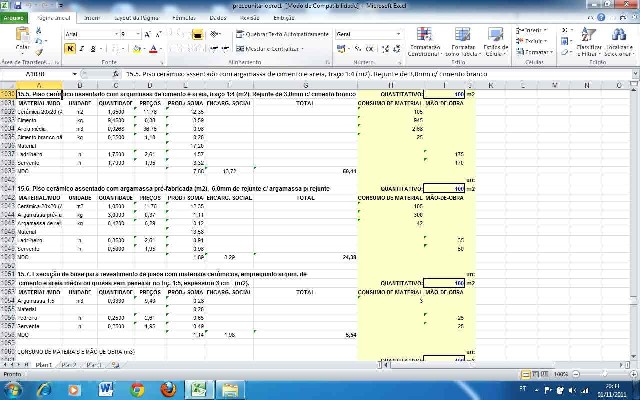Open Google Chrome from taskbar

click(x=137, y=390)
